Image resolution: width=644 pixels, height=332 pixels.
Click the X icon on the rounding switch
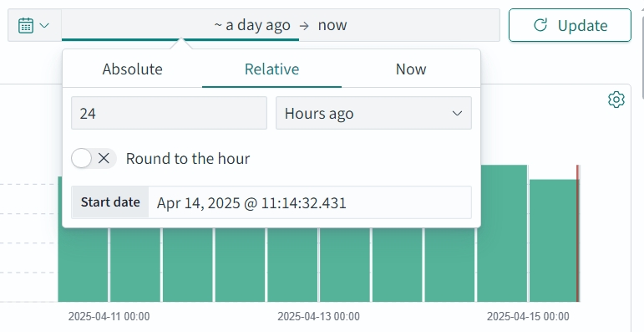click(104, 158)
